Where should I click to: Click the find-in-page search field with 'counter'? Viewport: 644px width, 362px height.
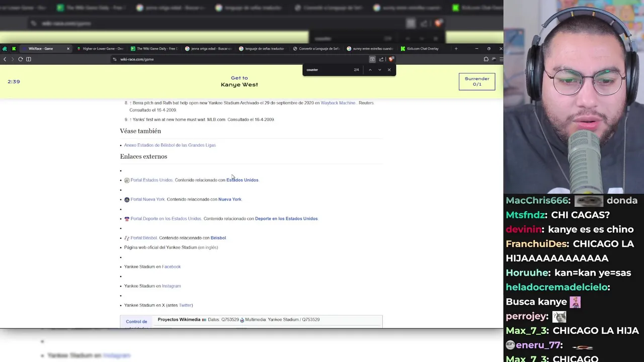click(x=328, y=70)
